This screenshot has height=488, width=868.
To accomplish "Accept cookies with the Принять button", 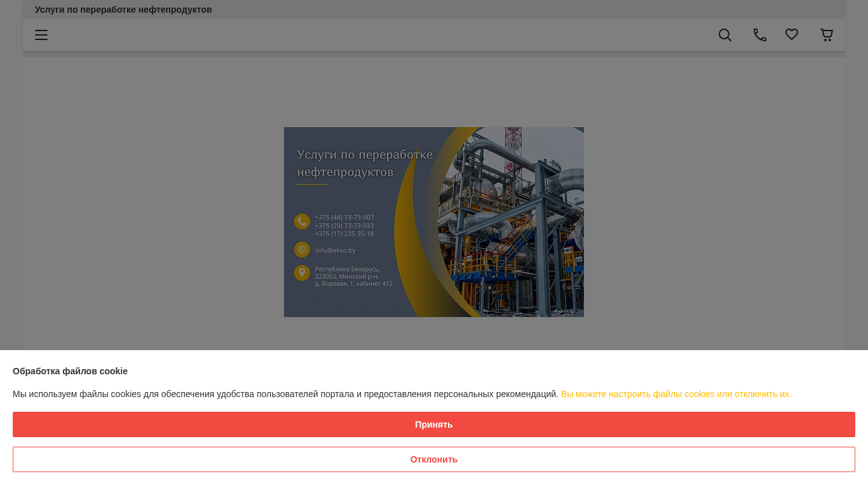I will click(434, 424).
